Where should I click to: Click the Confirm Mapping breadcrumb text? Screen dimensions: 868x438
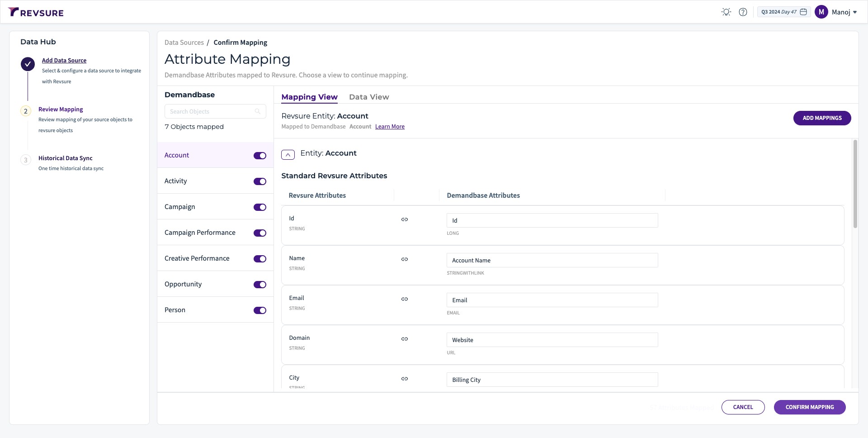pos(240,43)
